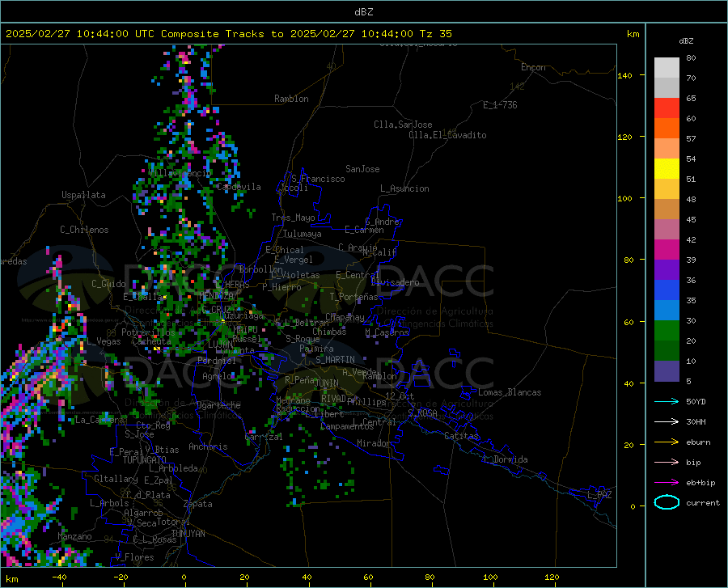Click the cyan 'current' ellipse symbol
This screenshot has width=728, height=588.
click(667, 502)
